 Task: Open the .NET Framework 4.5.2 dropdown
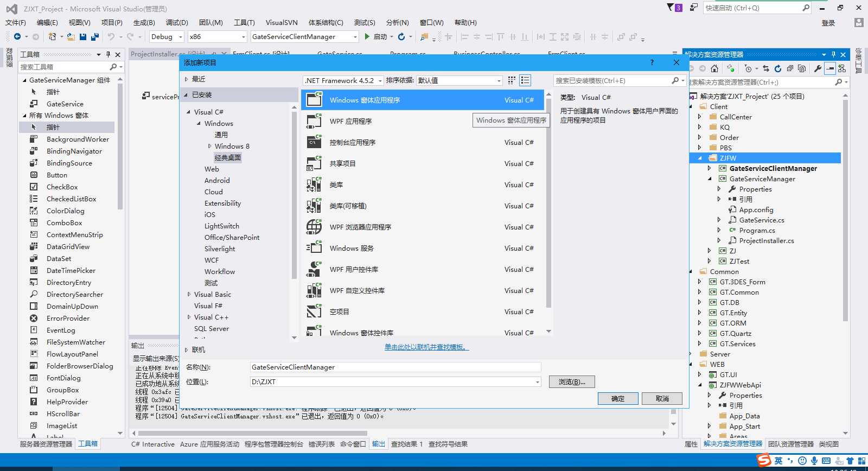343,80
